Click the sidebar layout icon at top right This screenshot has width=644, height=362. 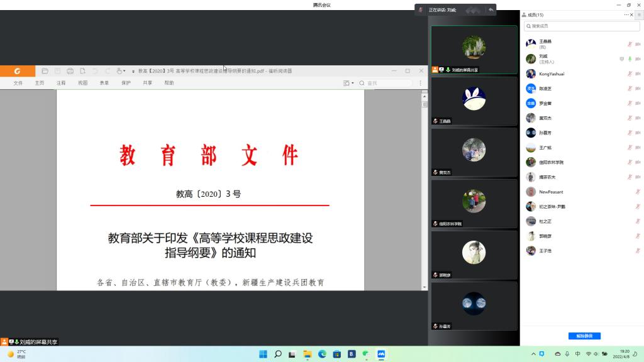[x=639, y=14]
